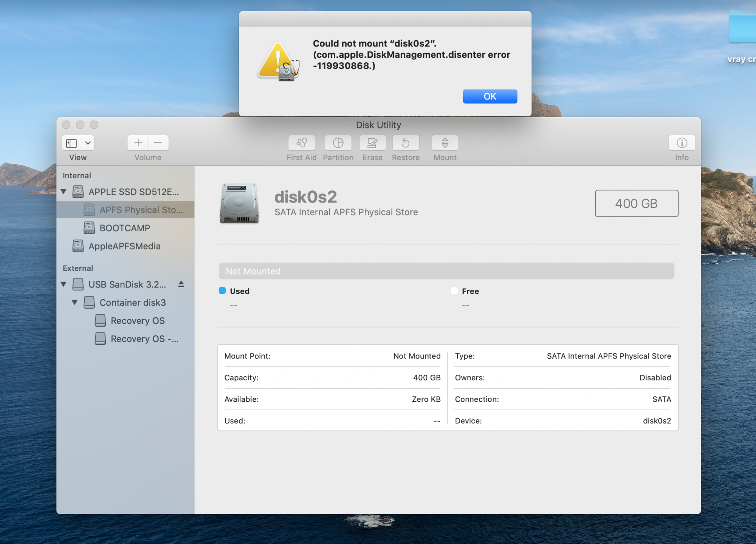Image resolution: width=756 pixels, height=544 pixels.
Task: Click the disk0s2 drive image
Action: pos(239,203)
